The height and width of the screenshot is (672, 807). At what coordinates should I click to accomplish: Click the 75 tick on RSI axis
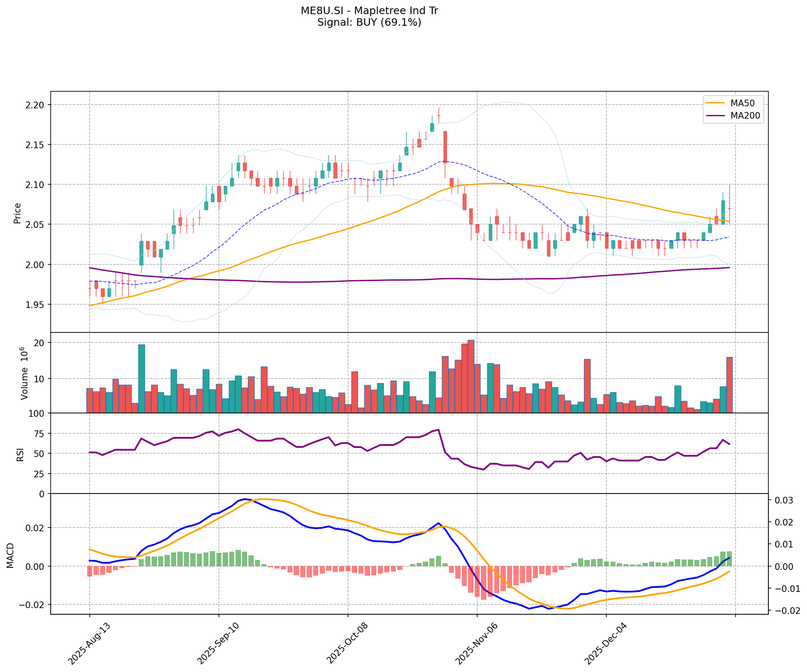click(x=39, y=434)
